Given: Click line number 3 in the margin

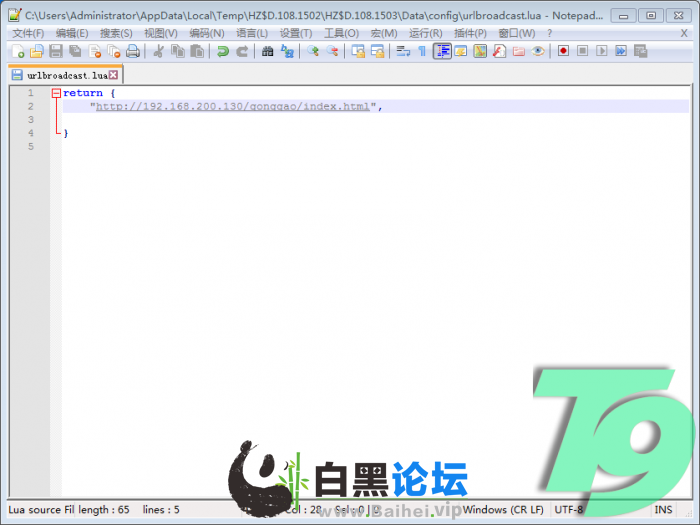Looking at the screenshot, I should click(31, 120).
